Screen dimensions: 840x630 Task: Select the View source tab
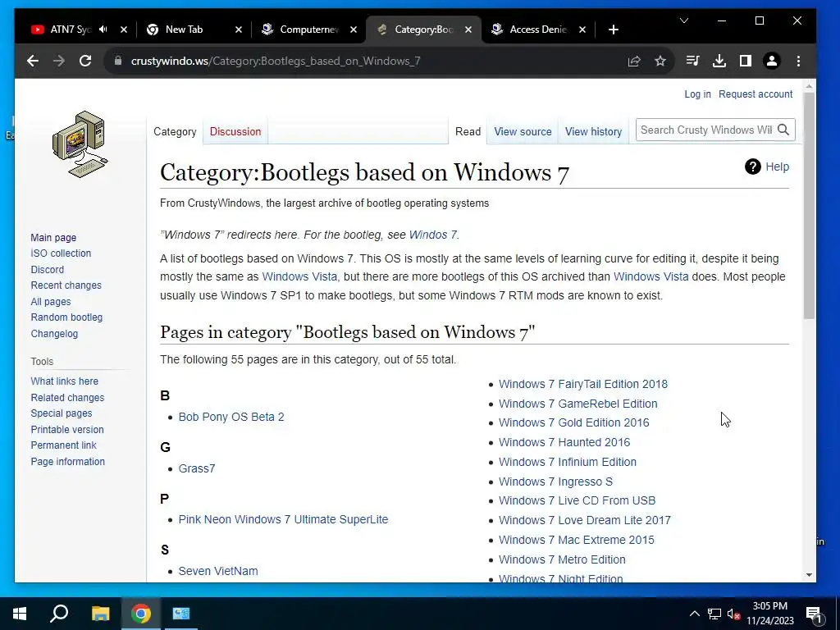[523, 132]
